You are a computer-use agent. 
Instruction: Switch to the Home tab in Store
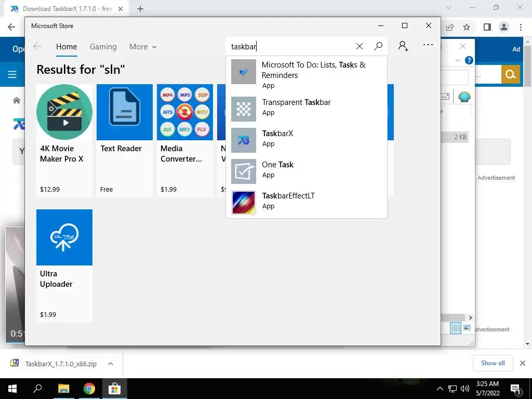pos(66,47)
